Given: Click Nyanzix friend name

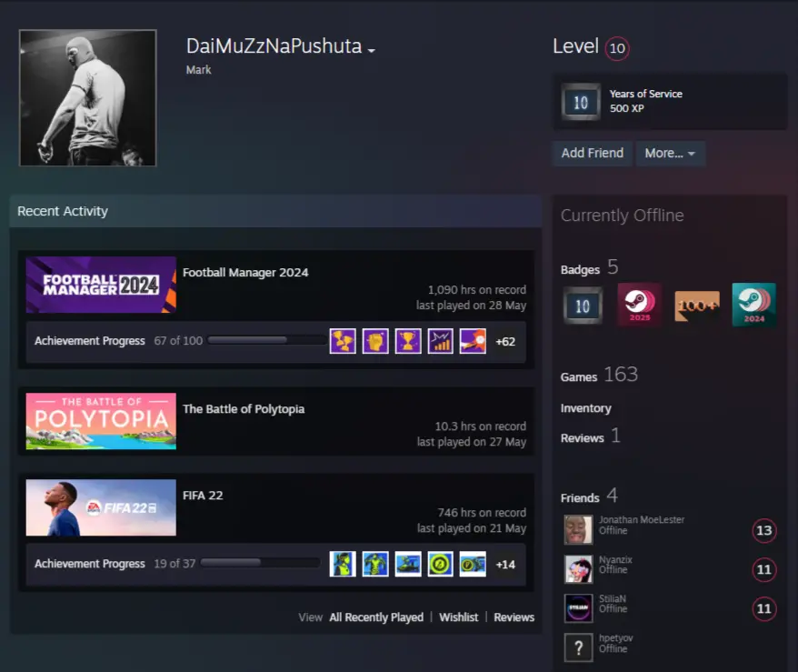Looking at the screenshot, I should coord(615,559).
